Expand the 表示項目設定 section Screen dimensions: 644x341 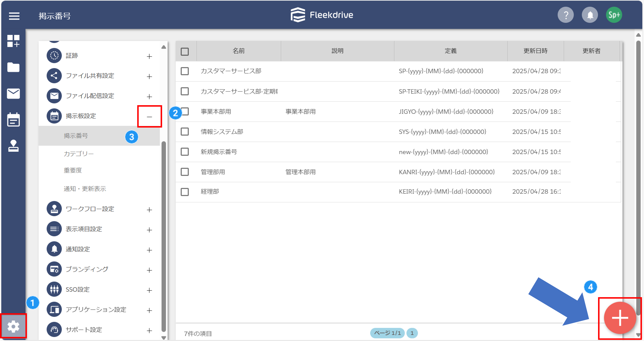pos(149,230)
